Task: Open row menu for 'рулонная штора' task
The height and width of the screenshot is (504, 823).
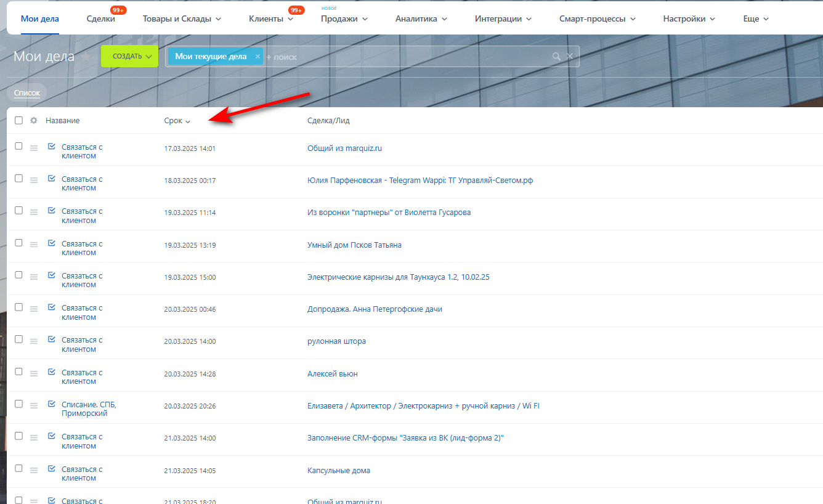Action: pyautogui.click(x=34, y=341)
